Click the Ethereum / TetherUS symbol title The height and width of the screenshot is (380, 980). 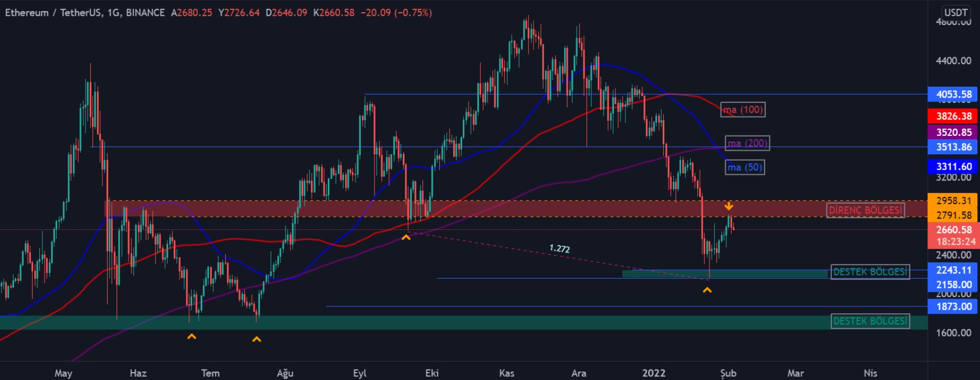[x=84, y=13]
